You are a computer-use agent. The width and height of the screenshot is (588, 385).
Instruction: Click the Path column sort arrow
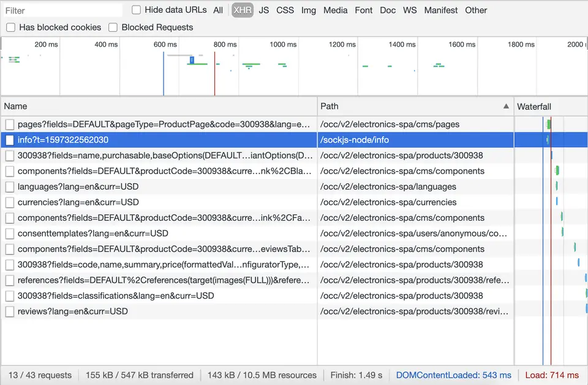tap(506, 106)
